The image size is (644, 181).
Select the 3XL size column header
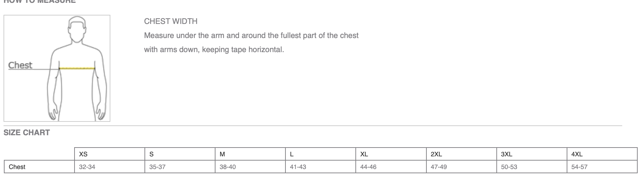[x=507, y=154]
